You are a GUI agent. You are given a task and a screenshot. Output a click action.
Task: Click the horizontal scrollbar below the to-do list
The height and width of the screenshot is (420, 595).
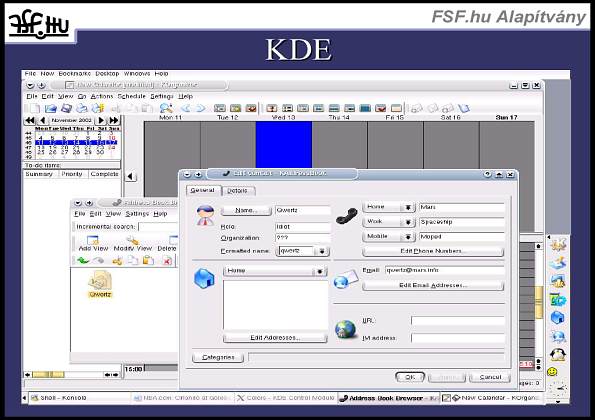(x=71, y=375)
